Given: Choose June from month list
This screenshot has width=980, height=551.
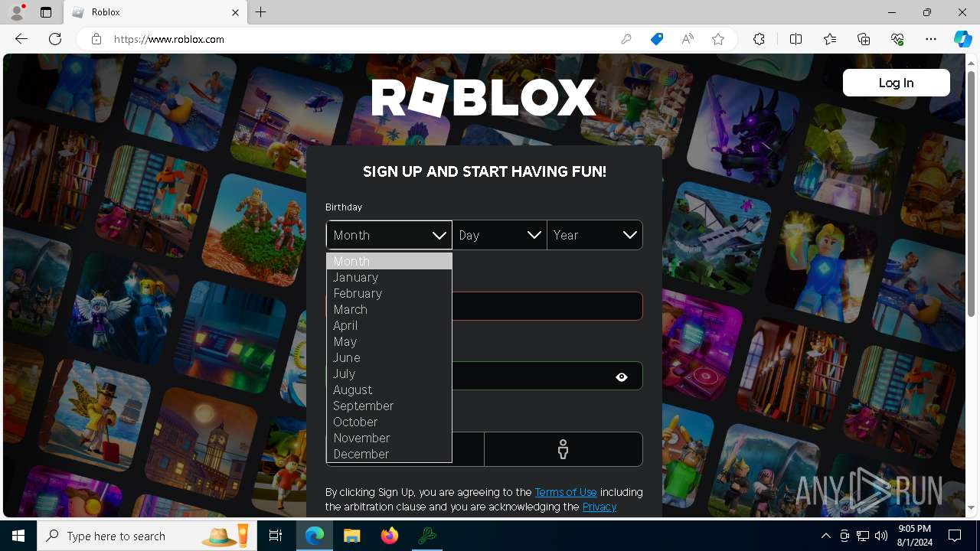Looking at the screenshot, I should 389,358.
